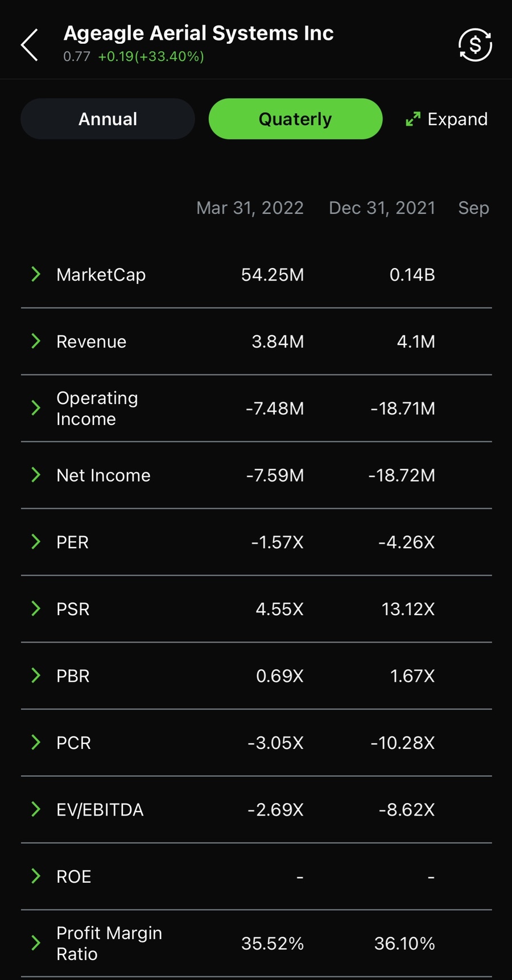Screen dimensions: 512x980
Task: Tap the 35.52% profit margin value
Action: click(x=272, y=944)
